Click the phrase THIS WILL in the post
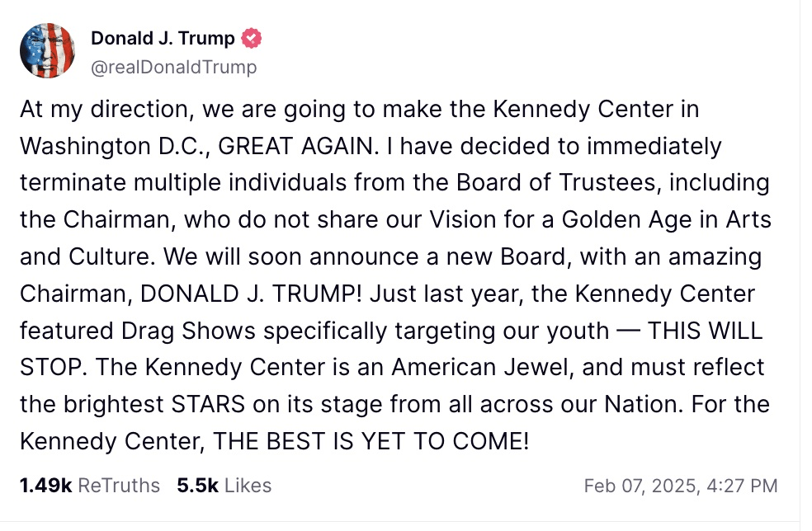Image resolution: width=812 pixels, height=531 pixels. coord(706,331)
